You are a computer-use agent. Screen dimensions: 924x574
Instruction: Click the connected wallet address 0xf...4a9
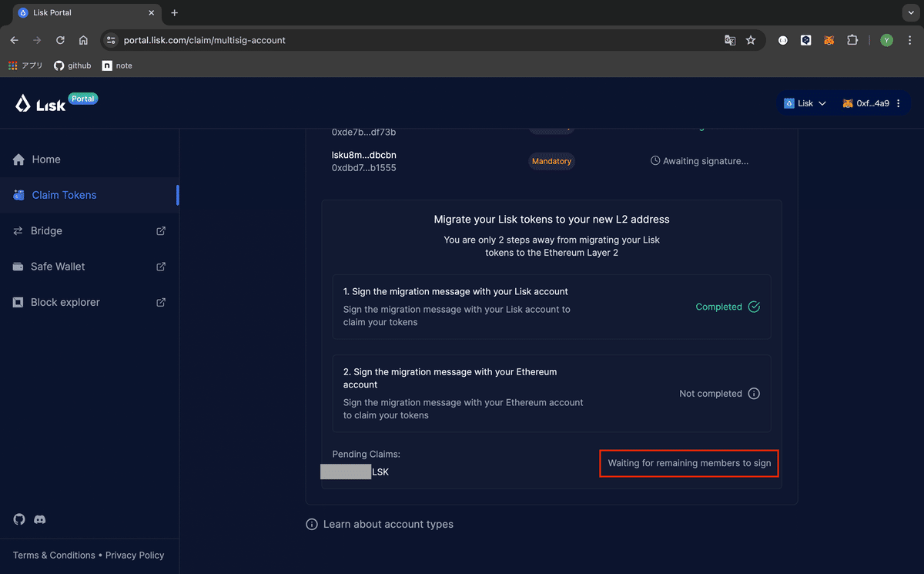coord(872,103)
